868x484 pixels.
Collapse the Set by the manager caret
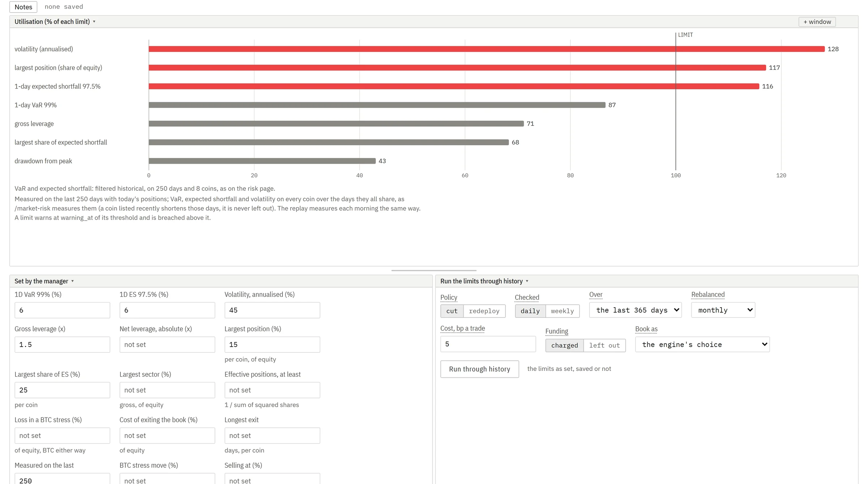pyautogui.click(x=72, y=281)
